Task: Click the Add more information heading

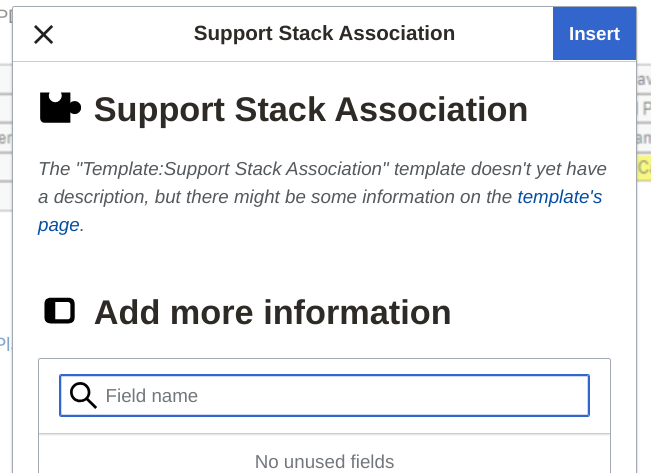Action: coord(272,313)
